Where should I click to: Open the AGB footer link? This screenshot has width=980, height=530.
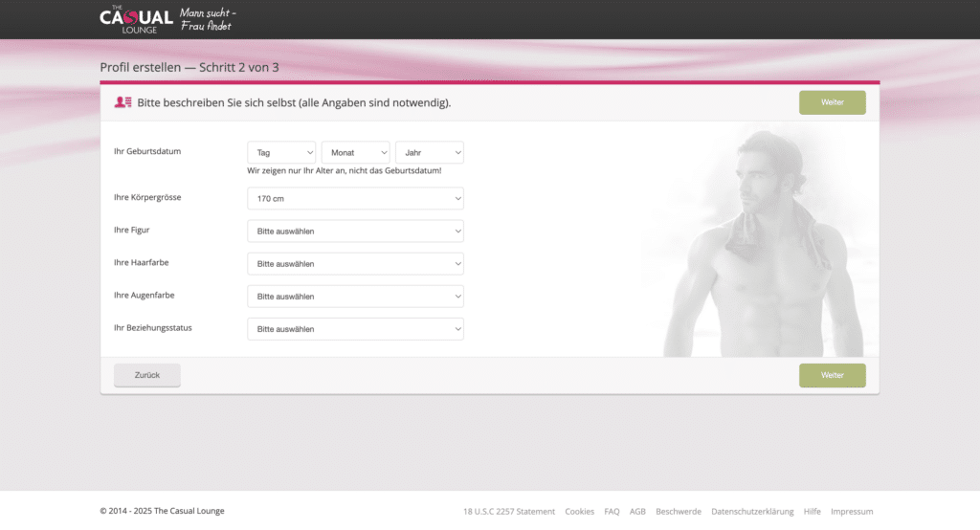[x=637, y=511]
